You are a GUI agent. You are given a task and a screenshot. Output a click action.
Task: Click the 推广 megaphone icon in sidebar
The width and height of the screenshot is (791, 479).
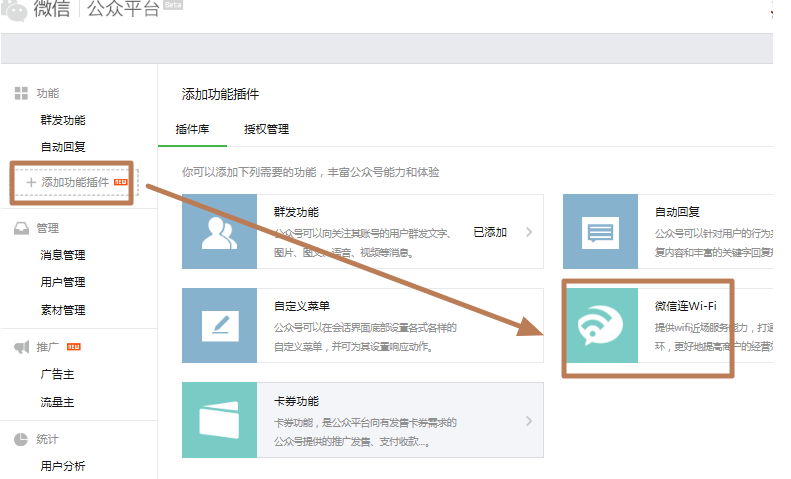click(22, 347)
